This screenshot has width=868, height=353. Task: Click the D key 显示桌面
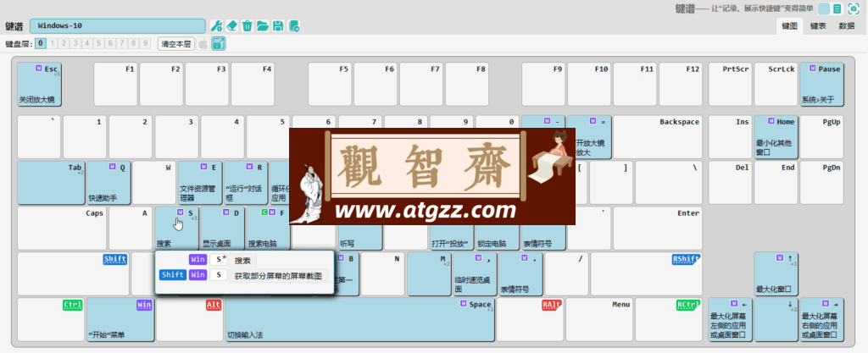coord(222,229)
